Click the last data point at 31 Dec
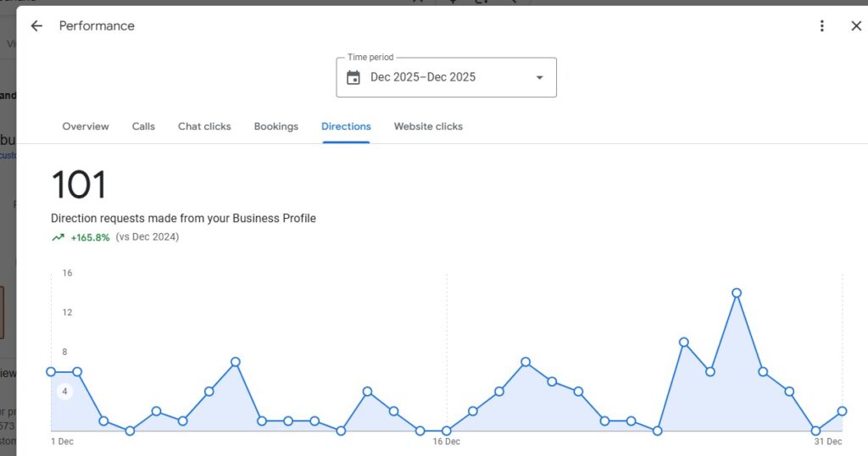 (842, 411)
